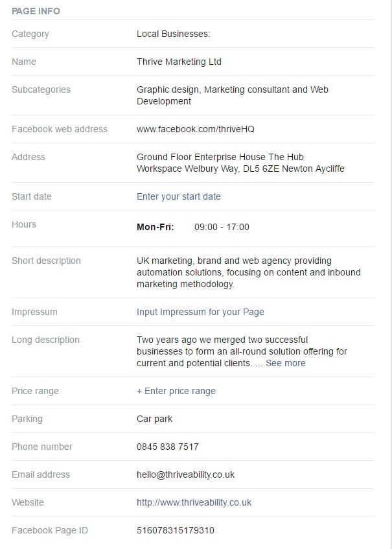Screen dimensions: 392x549
Task: Click the Start date row label
Action: click(32, 196)
